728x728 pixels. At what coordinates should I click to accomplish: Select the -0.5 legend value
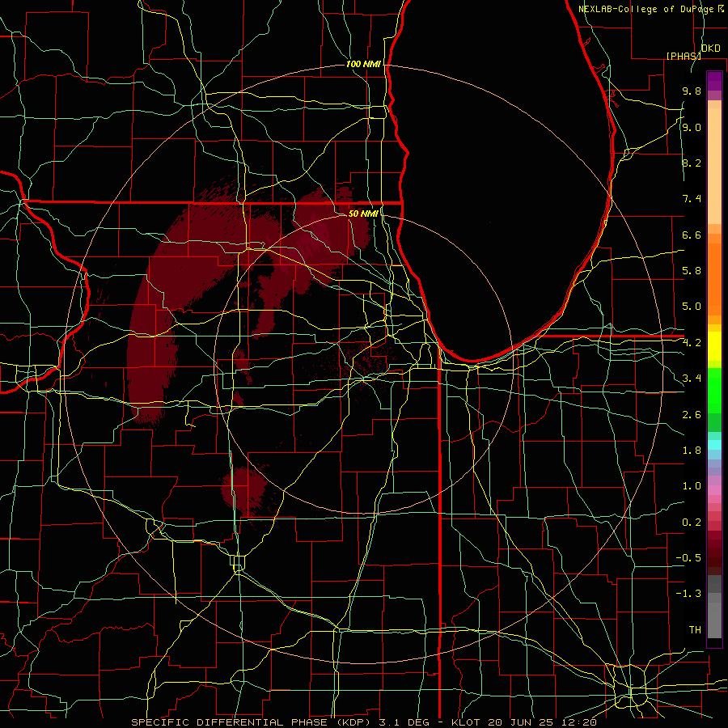pos(688,558)
